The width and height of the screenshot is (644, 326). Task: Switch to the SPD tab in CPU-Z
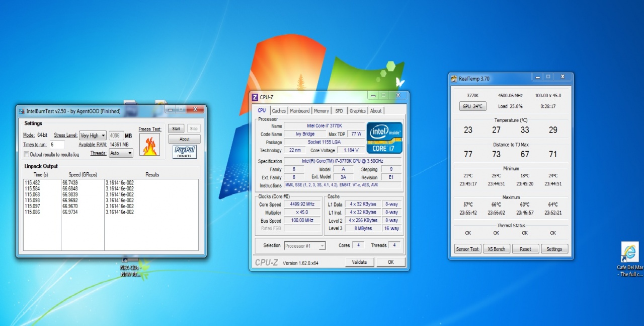click(x=339, y=111)
